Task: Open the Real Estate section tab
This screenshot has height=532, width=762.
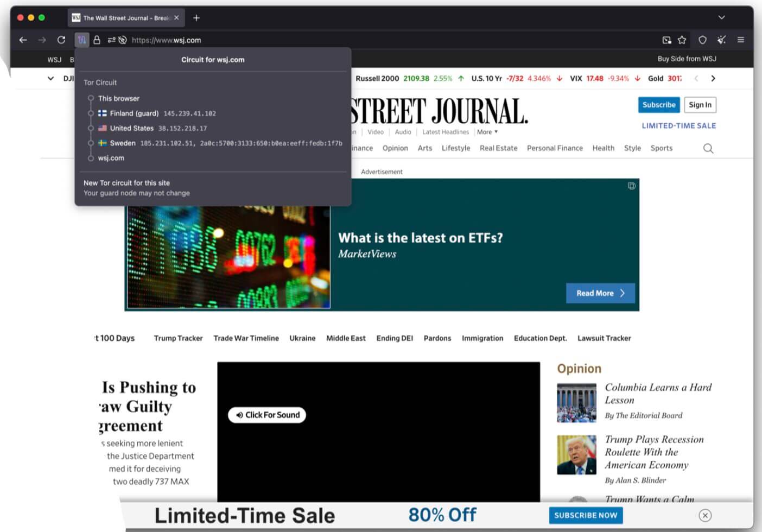Action: pyautogui.click(x=498, y=148)
